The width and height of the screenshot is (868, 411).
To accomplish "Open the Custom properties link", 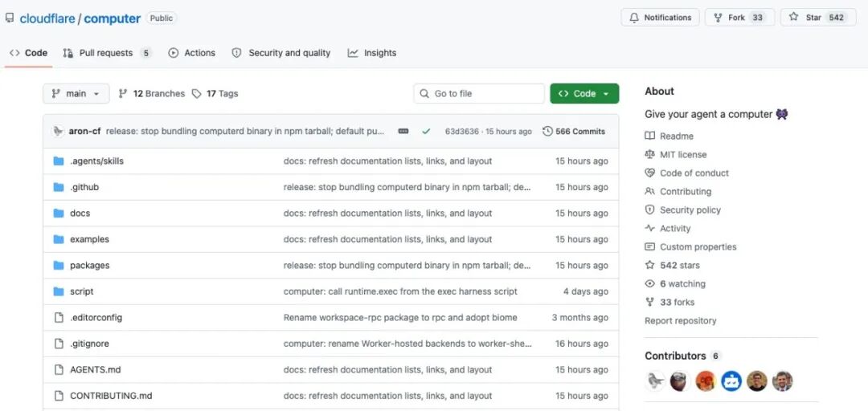I will coord(698,246).
